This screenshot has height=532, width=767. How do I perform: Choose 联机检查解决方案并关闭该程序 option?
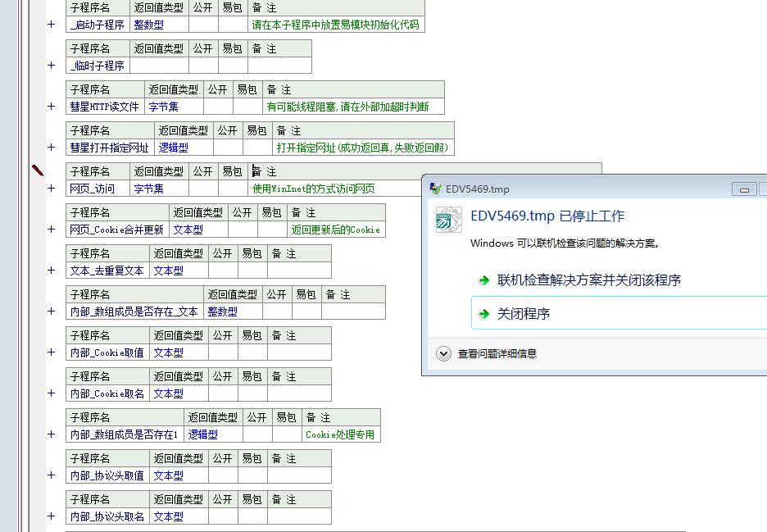pos(589,280)
